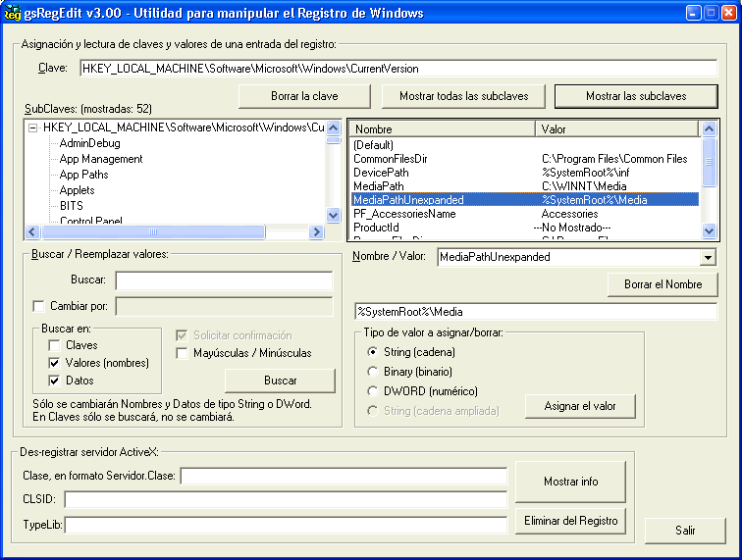
Task: Maximize the gsRegEdit window
Action: [711, 13]
